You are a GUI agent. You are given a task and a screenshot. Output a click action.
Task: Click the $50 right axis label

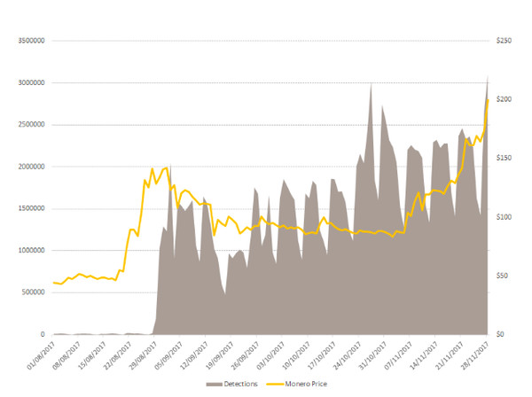click(502, 276)
